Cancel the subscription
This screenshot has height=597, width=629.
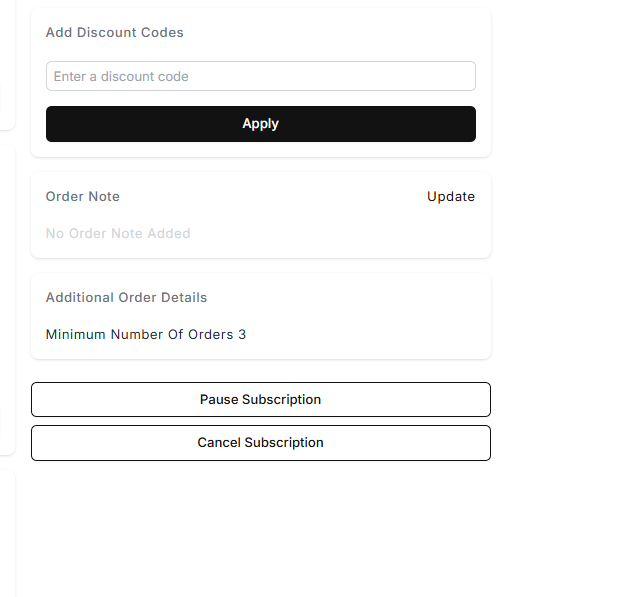[x=260, y=442]
